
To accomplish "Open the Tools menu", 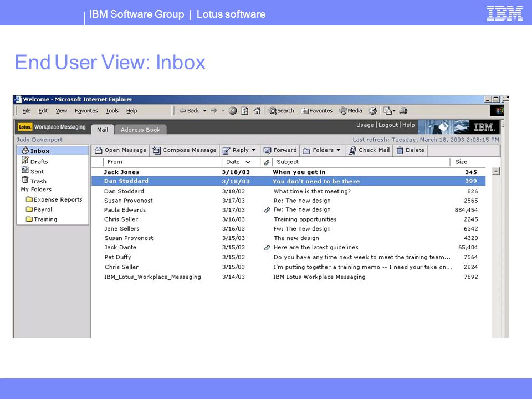I will click(112, 111).
